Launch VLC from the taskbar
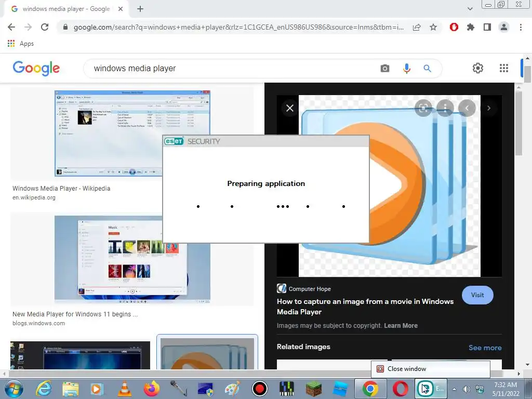This screenshot has height=399, width=532. 125,389
